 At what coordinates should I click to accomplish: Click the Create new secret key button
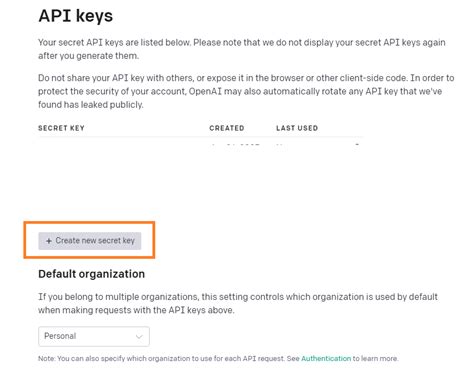(90, 241)
